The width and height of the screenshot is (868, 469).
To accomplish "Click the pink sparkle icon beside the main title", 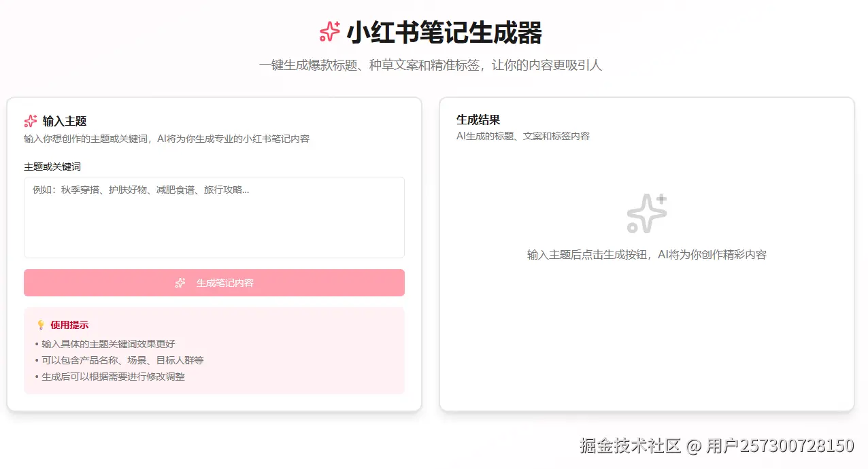I will pyautogui.click(x=330, y=32).
